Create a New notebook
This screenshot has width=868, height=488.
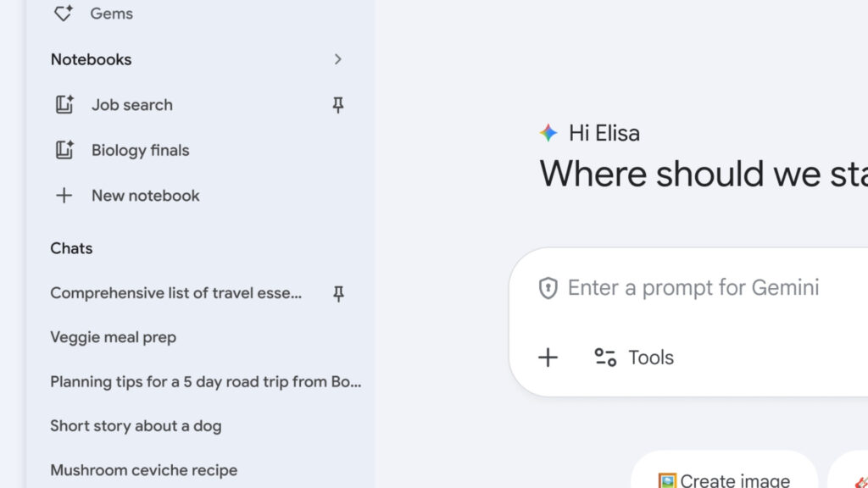[145, 196]
